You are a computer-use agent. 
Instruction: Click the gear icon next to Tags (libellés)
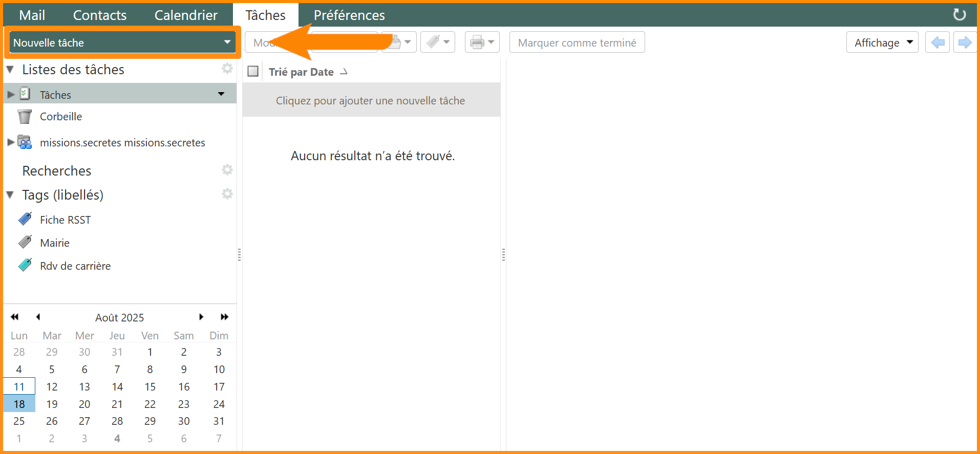tap(227, 194)
